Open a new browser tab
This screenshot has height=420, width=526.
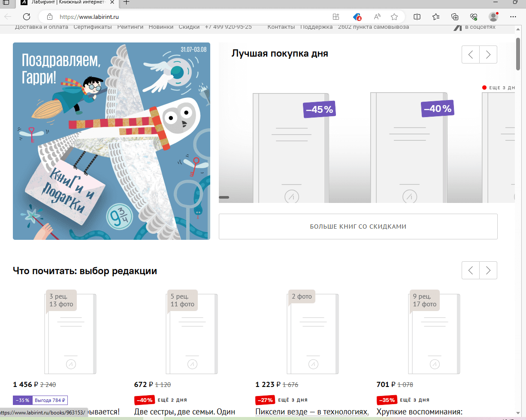pyautogui.click(x=127, y=2)
